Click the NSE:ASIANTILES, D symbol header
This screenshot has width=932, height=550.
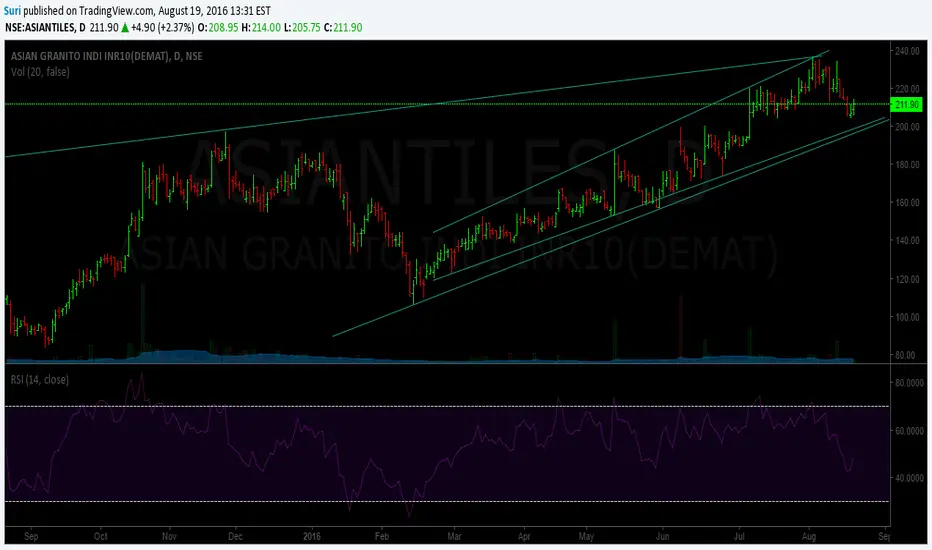(x=45, y=27)
